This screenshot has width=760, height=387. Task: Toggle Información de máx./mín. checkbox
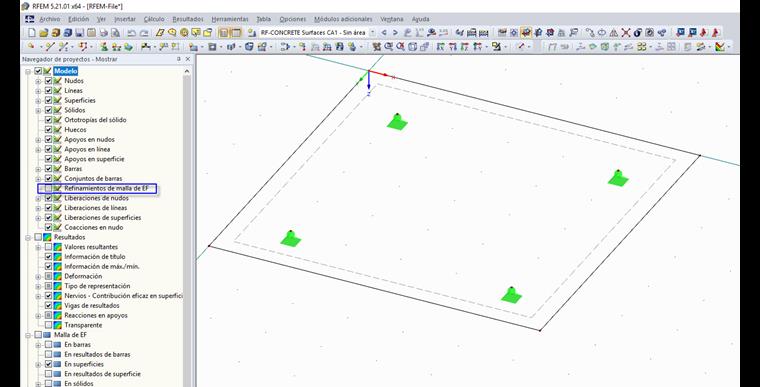coord(48,266)
